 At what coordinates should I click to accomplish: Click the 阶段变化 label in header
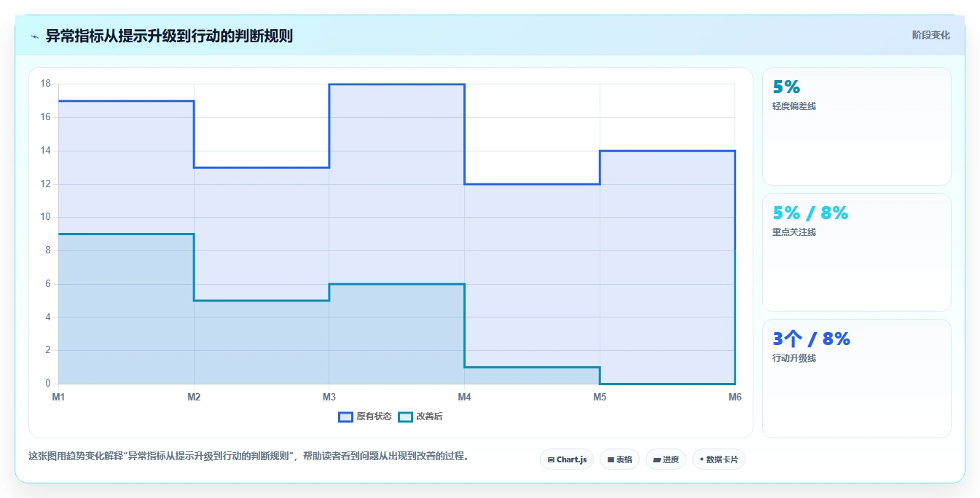tap(930, 35)
